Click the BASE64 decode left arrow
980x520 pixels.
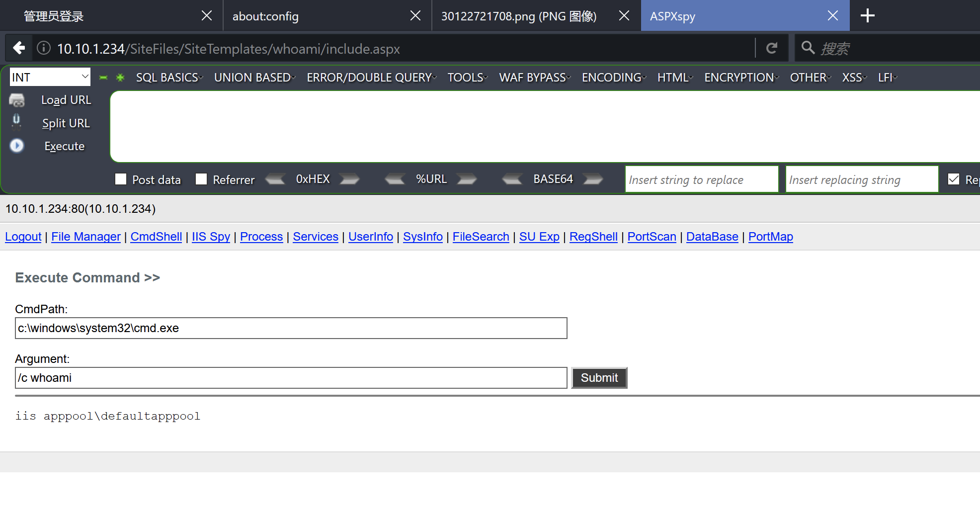pyautogui.click(x=512, y=179)
